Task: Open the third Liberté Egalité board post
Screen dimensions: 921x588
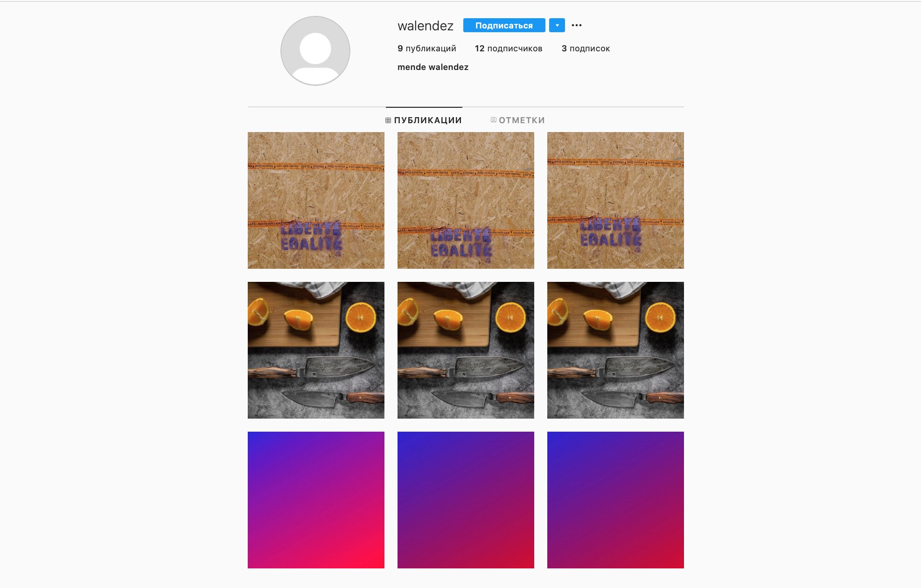Action: click(x=615, y=200)
